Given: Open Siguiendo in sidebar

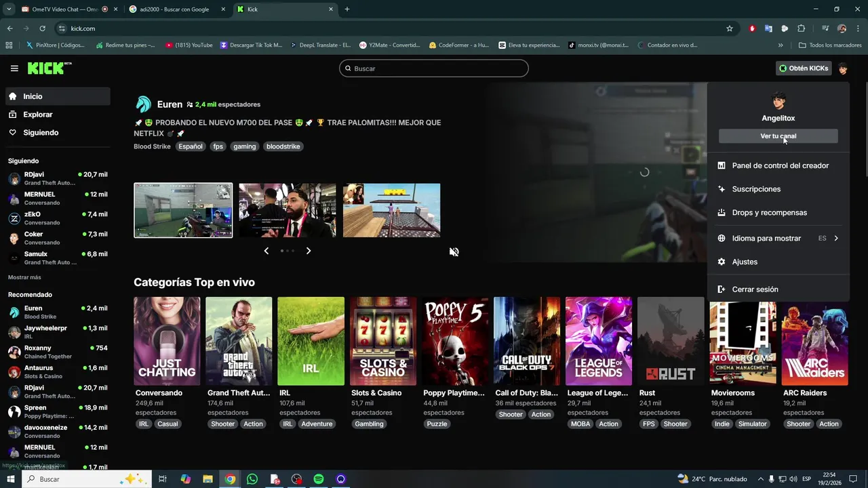Looking at the screenshot, I should point(58,133).
